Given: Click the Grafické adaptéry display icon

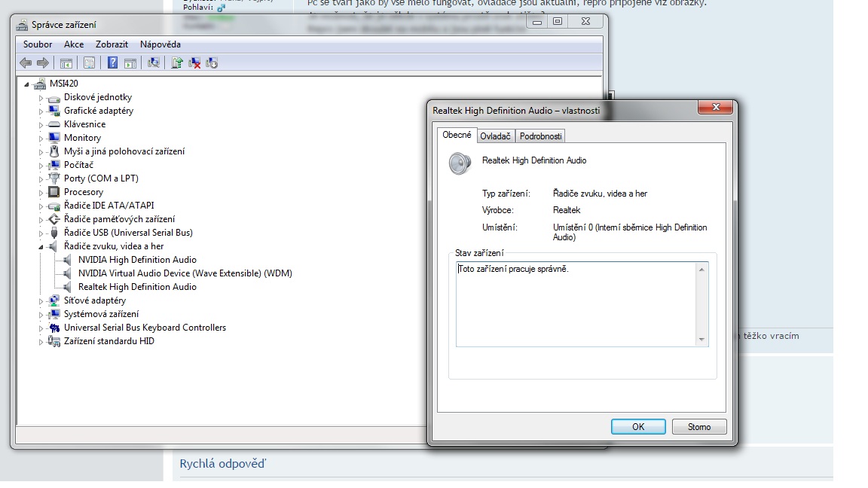Looking at the screenshot, I should 53,111.
